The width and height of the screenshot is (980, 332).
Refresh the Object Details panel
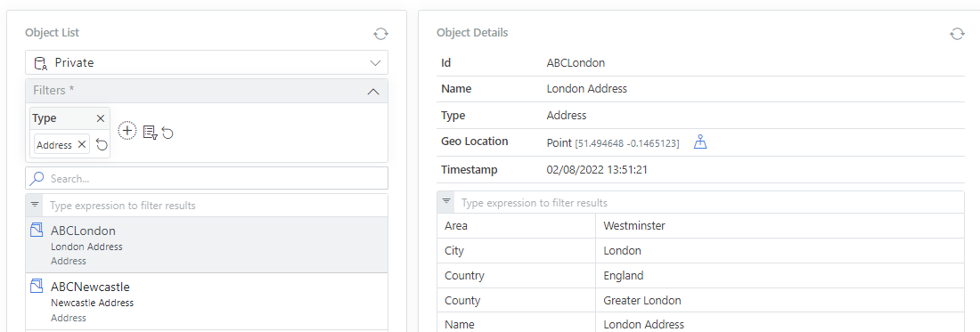coord(957,34)
